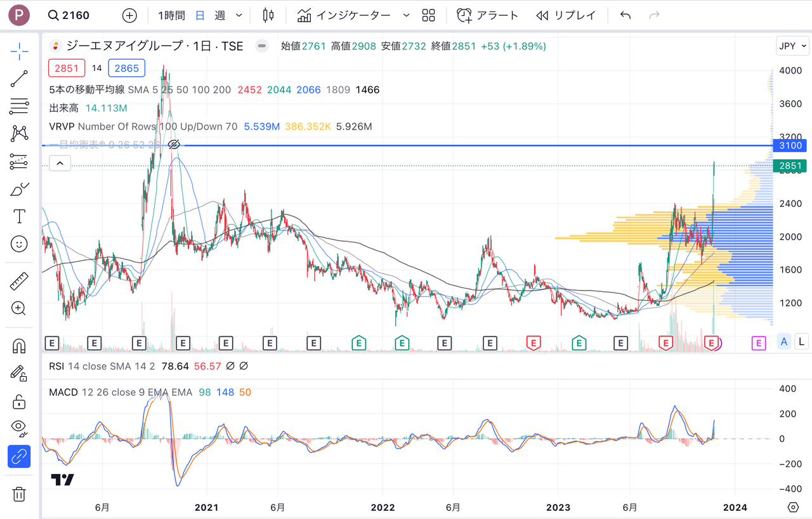This screenshot has height=519, width=812.
Task: Collapse the indicator legend chevron
Action: click(60, 164)
